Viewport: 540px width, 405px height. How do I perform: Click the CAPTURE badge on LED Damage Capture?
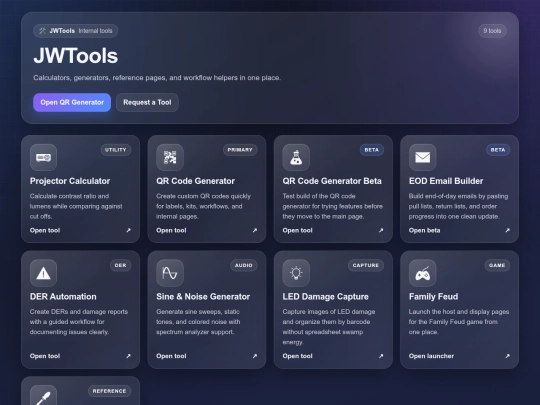click(366, 265)
